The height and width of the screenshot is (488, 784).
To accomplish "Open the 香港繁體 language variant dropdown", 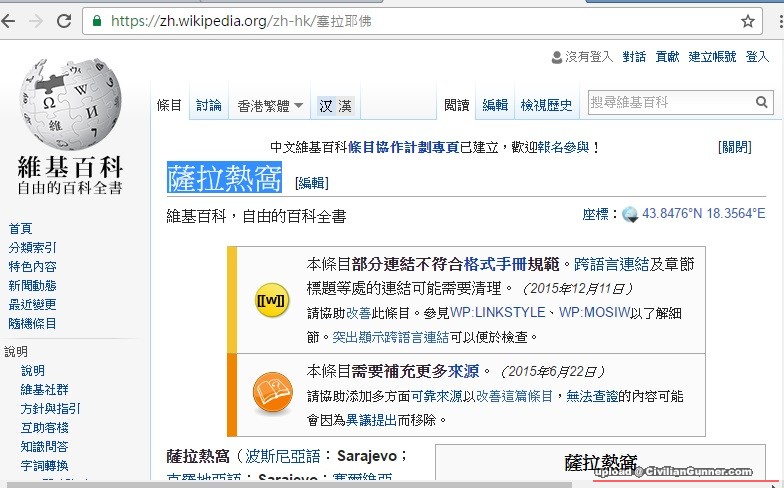I will tap(270, 105).
